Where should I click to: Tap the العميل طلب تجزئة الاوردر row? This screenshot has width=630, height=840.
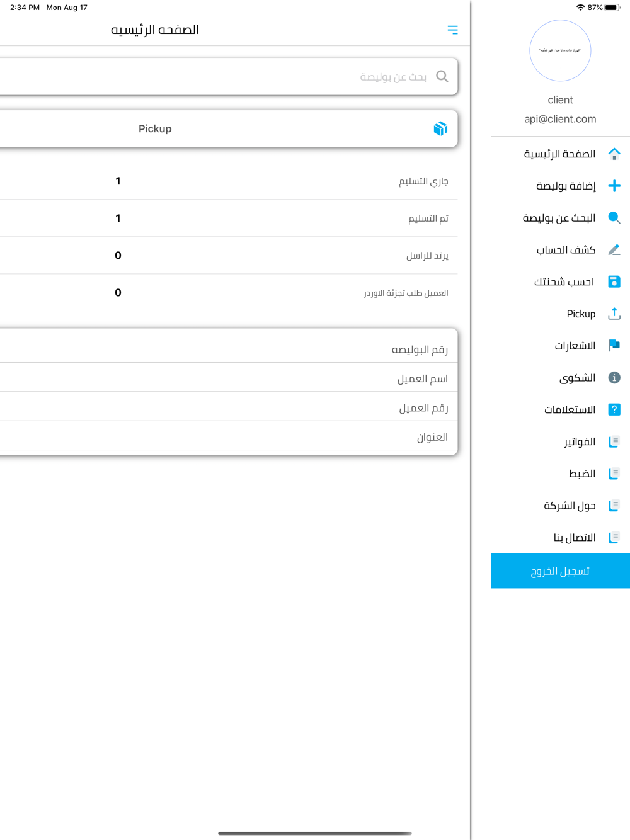pos(229,293)
